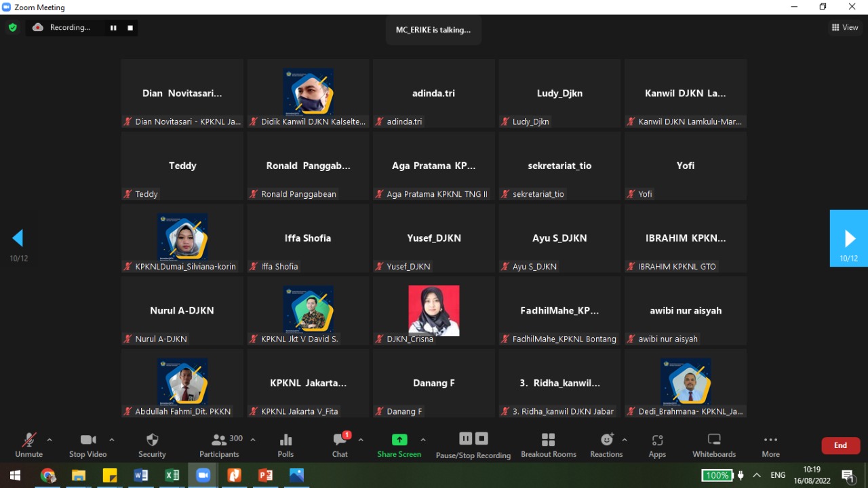Stop Video camera
The image size is (868, 488).
88,445
